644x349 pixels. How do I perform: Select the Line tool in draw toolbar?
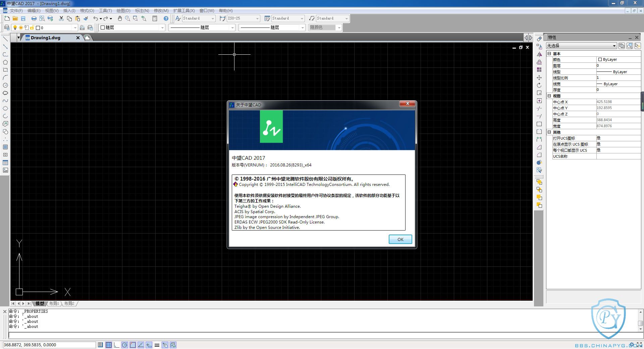[x=5, y=39]
